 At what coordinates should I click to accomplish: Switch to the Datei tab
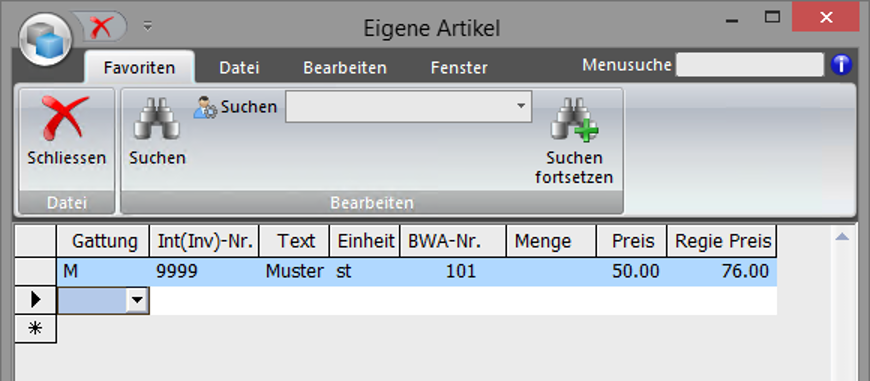pyautogui.click(x=239, y=68)
